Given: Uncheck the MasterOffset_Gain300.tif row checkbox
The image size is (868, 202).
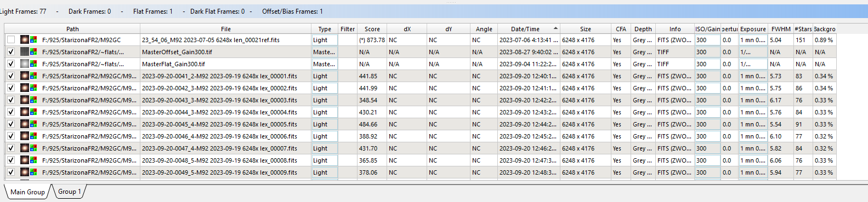Looking at the screenshot, I should [11, 52].
